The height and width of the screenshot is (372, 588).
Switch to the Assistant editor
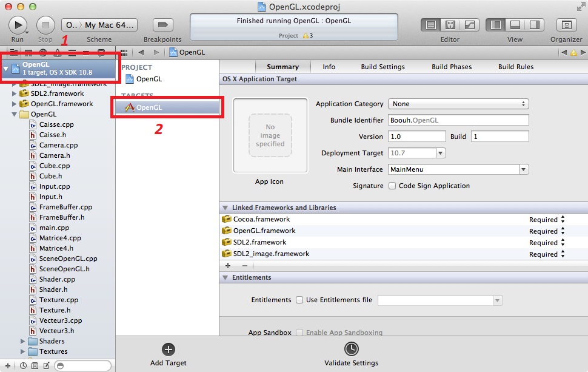point(450,25)
